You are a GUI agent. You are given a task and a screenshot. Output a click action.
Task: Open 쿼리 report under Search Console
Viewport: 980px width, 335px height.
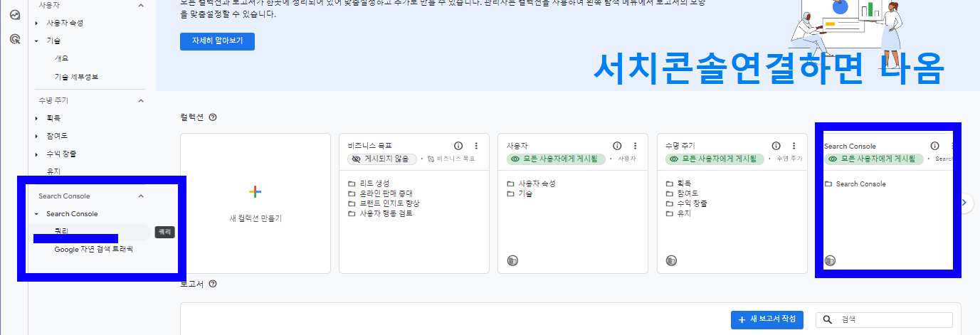[x=61, y=230]
